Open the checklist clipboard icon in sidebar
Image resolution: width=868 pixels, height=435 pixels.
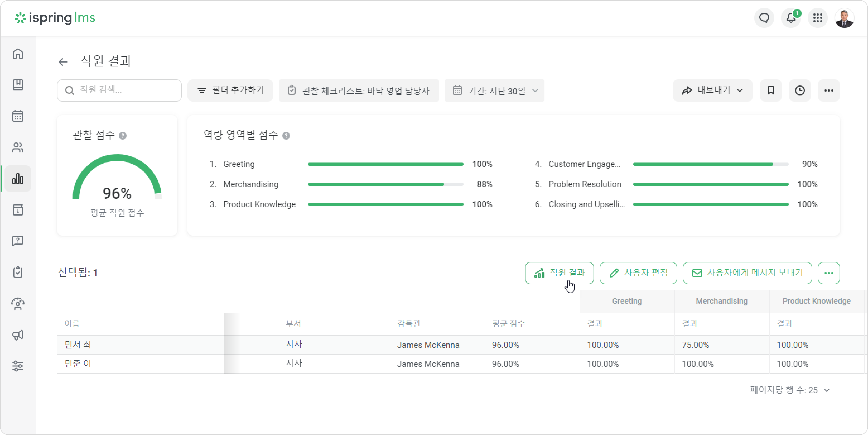18,272
